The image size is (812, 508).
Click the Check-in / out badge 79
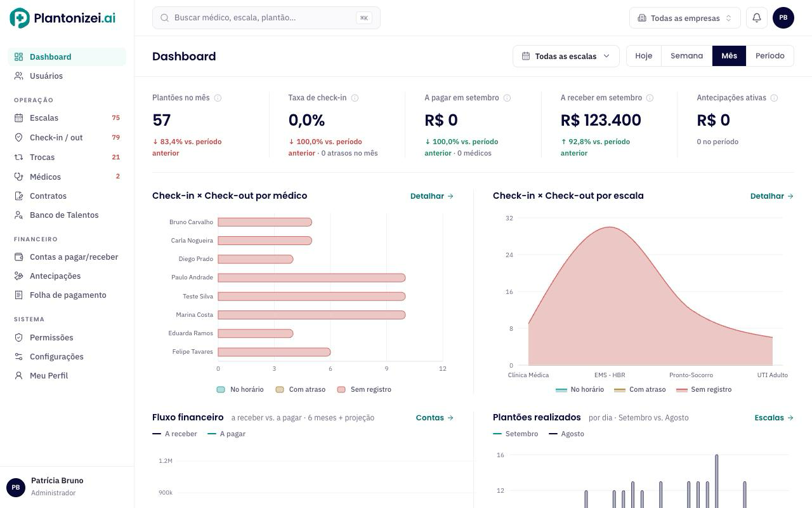pyautogui.click(x=115, y=137)
